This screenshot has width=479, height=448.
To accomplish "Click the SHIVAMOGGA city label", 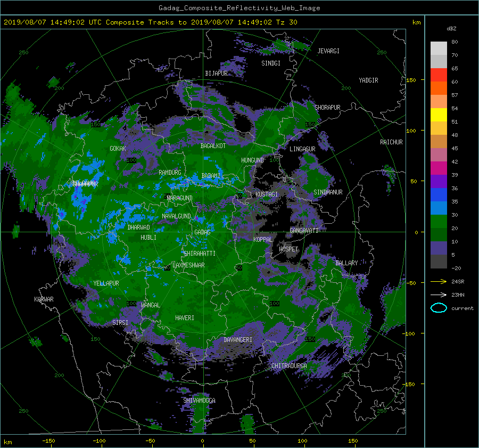I will pyautogui.click(x=199, y=400).
